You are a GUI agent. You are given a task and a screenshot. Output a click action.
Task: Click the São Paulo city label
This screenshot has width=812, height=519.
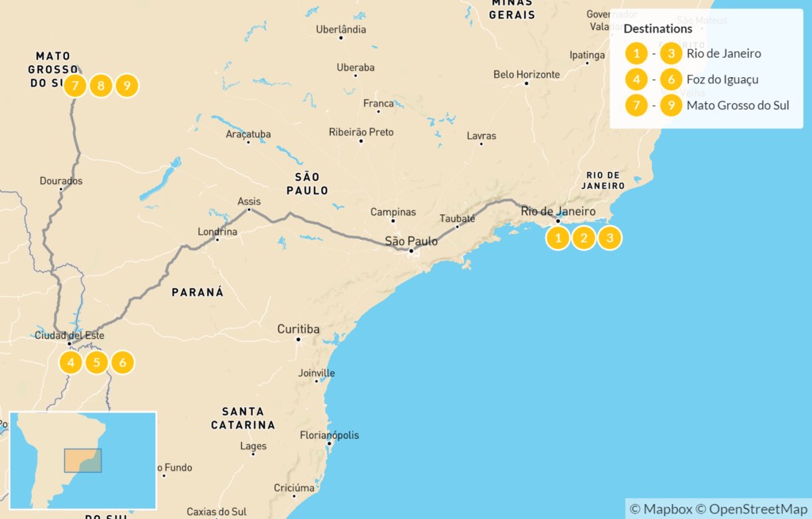412,241
